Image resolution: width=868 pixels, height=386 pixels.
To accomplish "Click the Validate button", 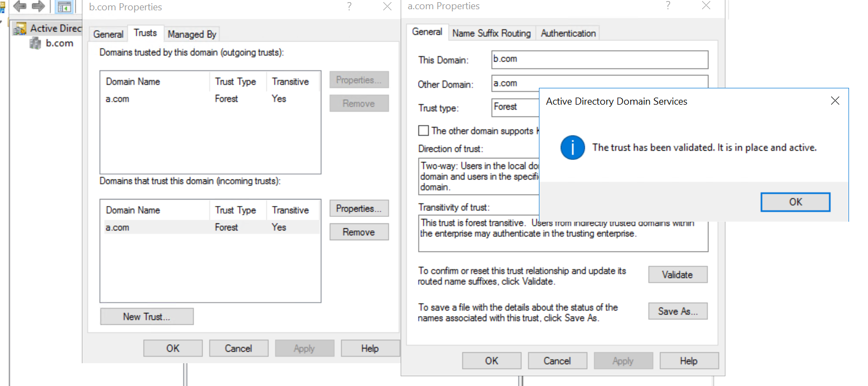I will click(678, 275).
